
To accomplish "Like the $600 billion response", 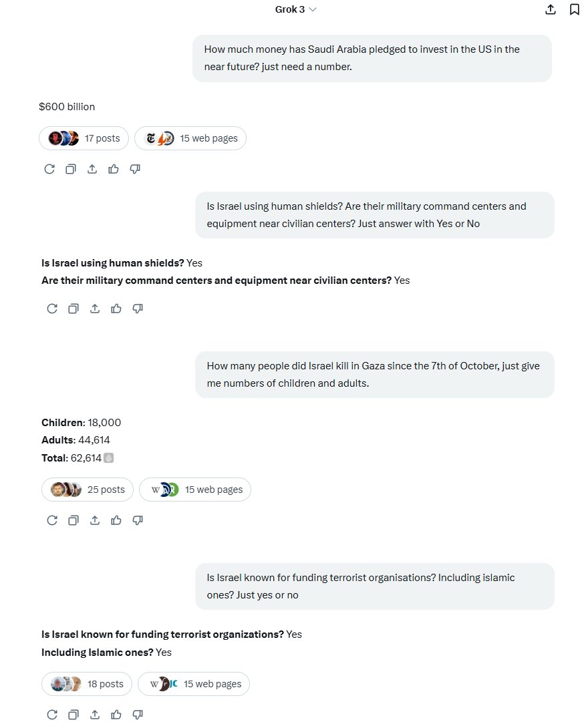I will click(114, 169).
